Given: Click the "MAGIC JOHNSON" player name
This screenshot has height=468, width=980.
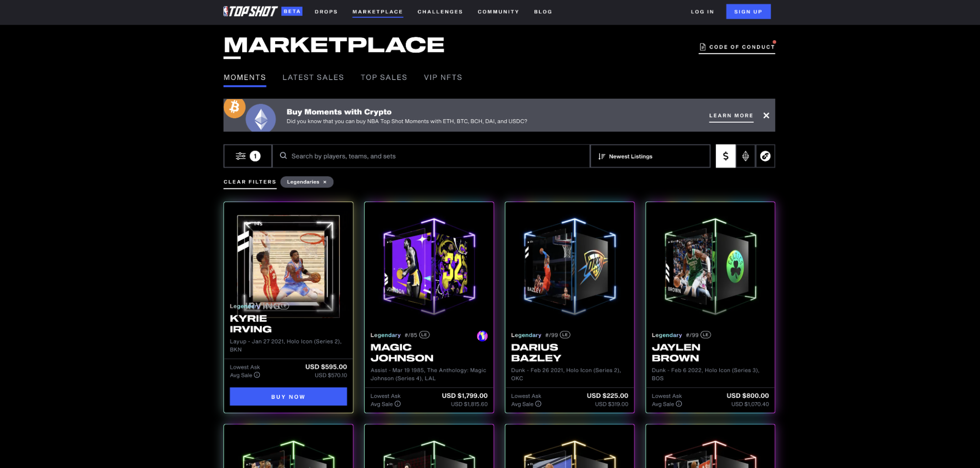Looking at the screenshot, I should click(x=402, y=353).
